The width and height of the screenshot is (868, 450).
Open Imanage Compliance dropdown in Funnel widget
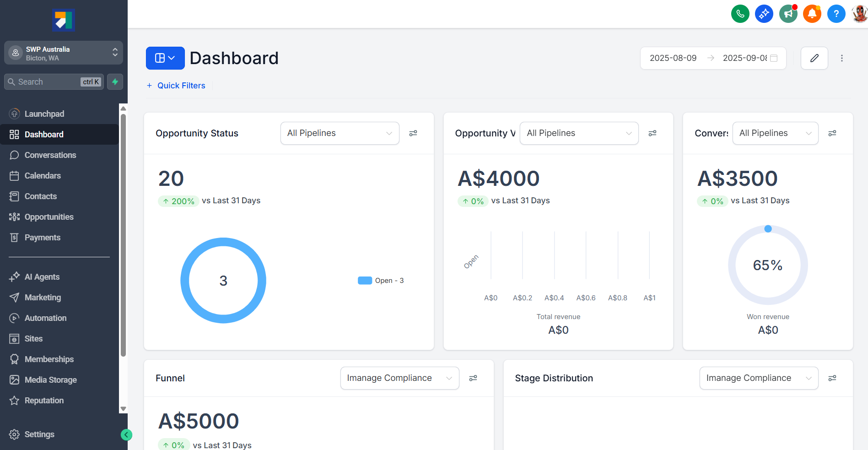pyautogui.click(x=399, y=378)
